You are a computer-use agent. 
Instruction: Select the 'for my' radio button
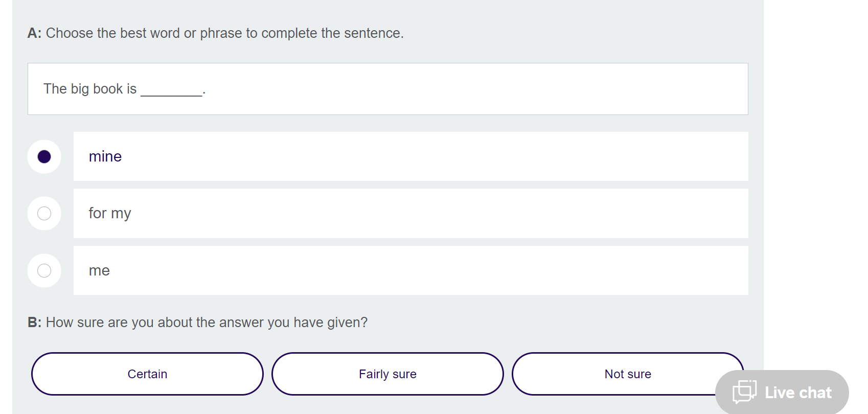coord(44,213)
